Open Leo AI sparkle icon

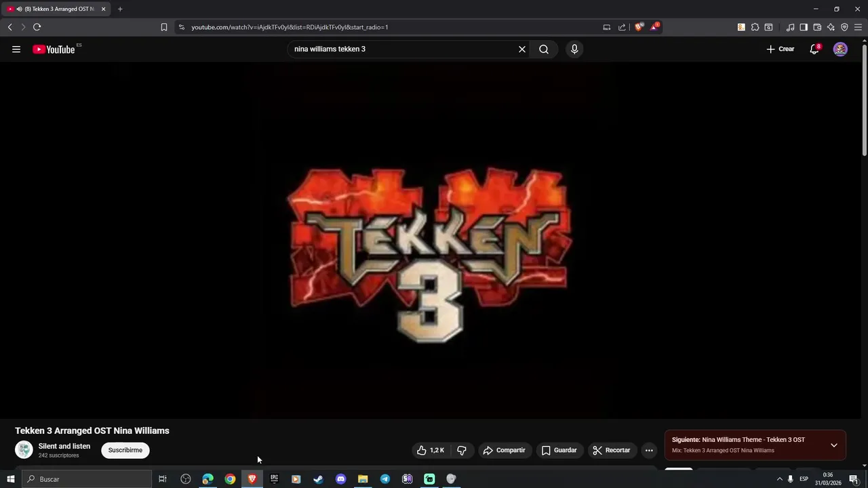pyautogui.click(x=831, y=27)
